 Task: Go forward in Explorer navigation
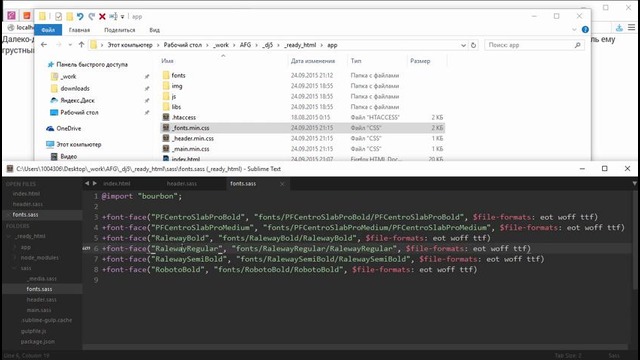[59, 45]
